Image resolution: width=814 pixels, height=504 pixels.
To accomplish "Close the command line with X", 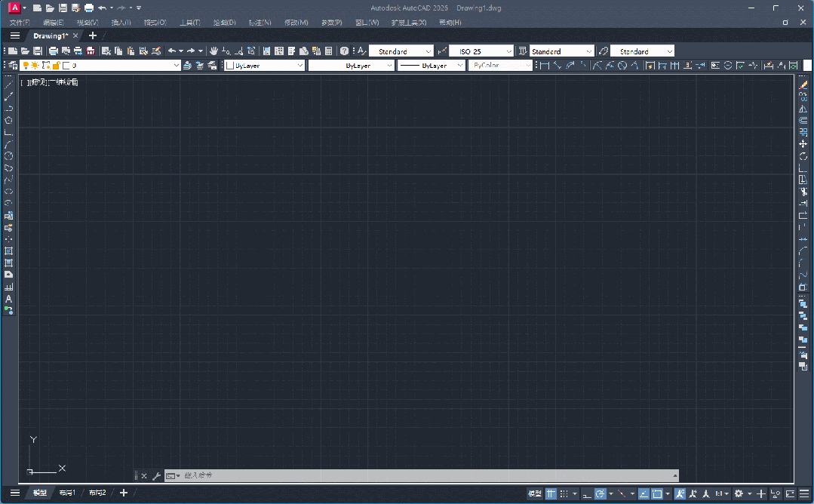I will click(144, 475).
